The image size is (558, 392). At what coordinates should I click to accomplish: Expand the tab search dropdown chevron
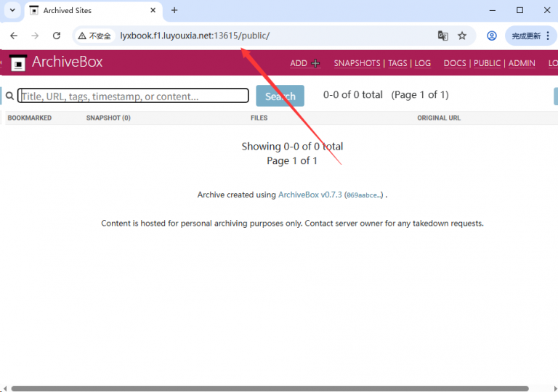[x=12, y=10]
